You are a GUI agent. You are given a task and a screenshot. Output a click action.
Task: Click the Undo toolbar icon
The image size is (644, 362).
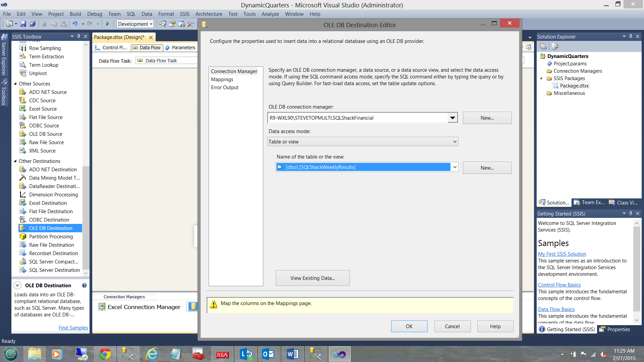coord(75,24)
